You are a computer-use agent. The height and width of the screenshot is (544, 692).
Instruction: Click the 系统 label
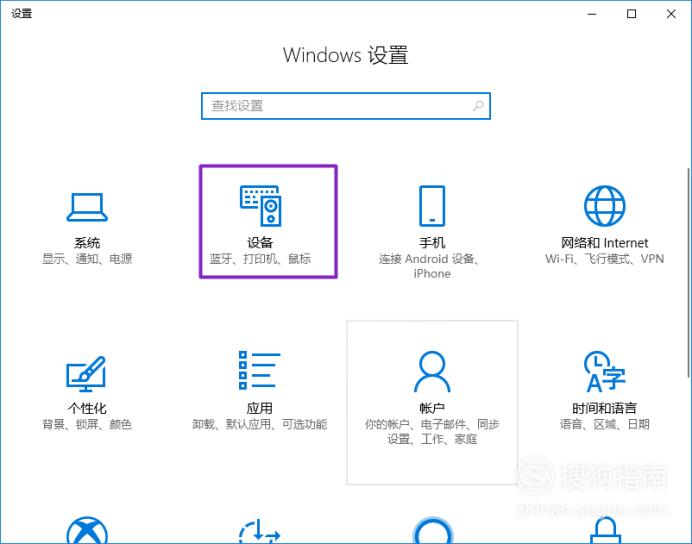tap(87, 243)
